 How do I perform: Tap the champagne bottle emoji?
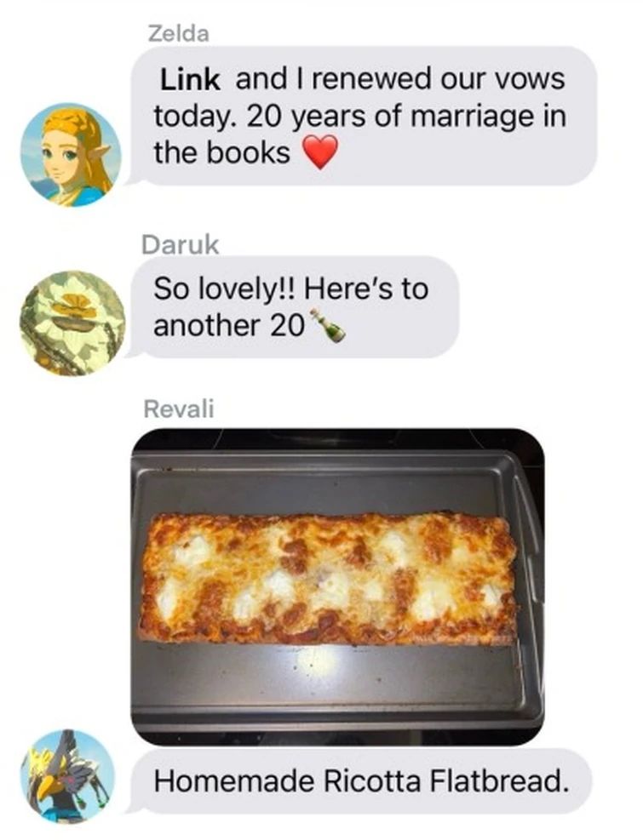[x=328, y=324]
